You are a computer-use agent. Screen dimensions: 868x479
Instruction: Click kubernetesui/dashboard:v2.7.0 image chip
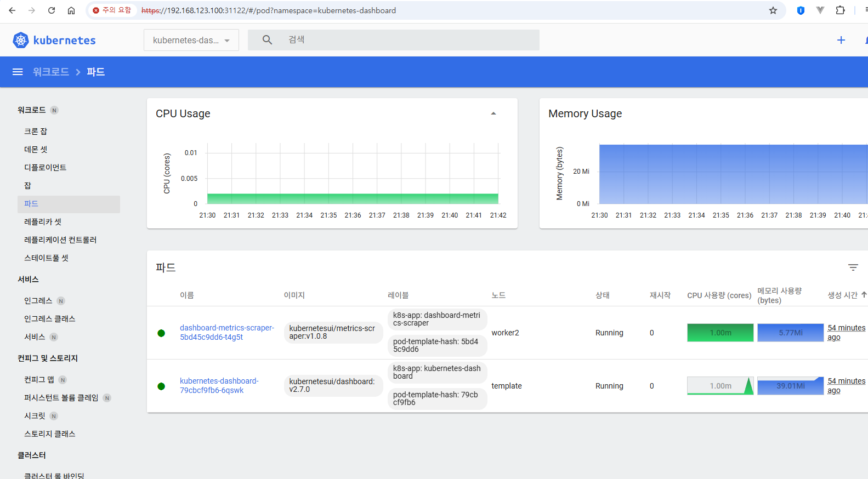click(333, 386)
